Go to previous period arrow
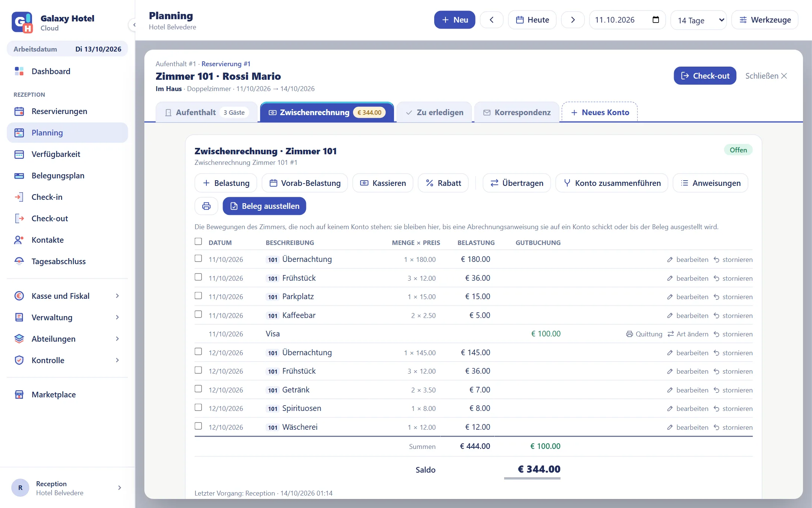This screenshot has height=508, width=812. pyautogui.click(x=491, y=20)
